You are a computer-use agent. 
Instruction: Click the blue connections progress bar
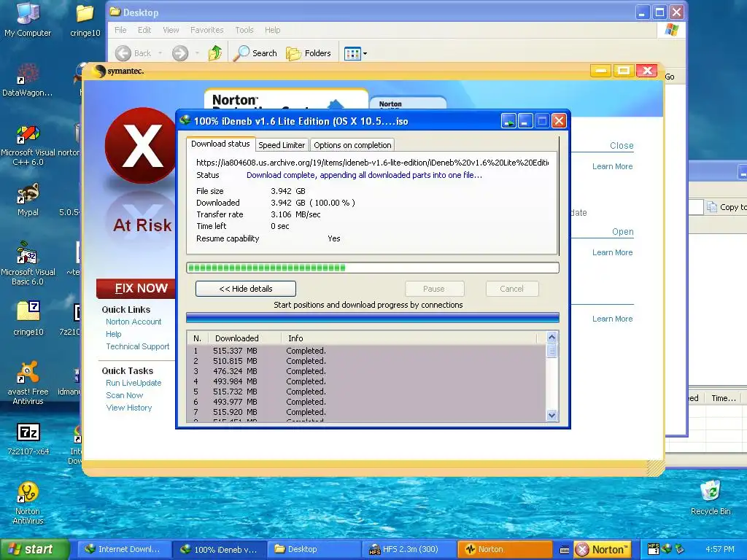(x=373, y=318)
